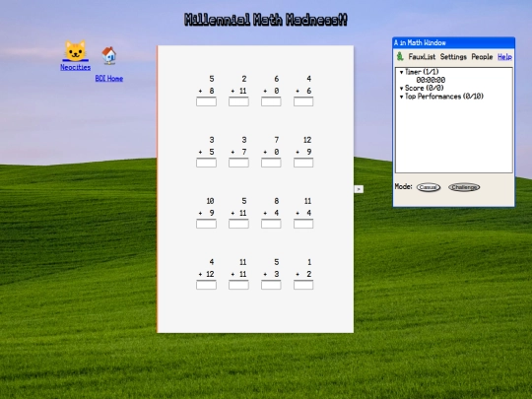Open the People menu

482,57
